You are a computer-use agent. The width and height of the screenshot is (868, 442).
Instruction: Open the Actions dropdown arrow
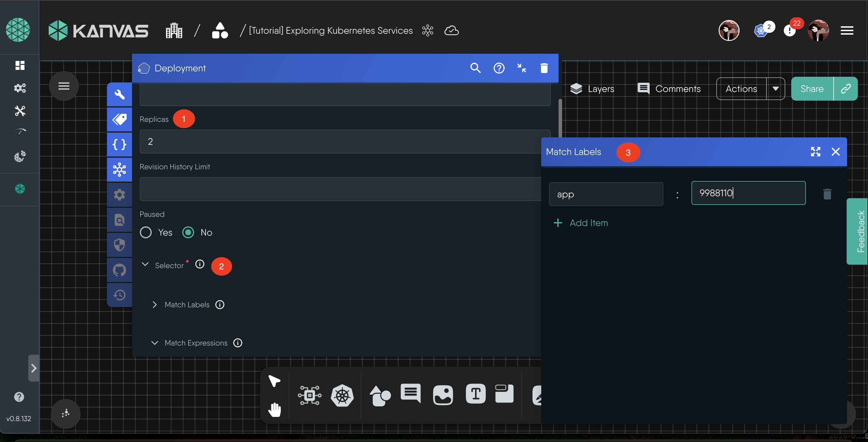775,89
